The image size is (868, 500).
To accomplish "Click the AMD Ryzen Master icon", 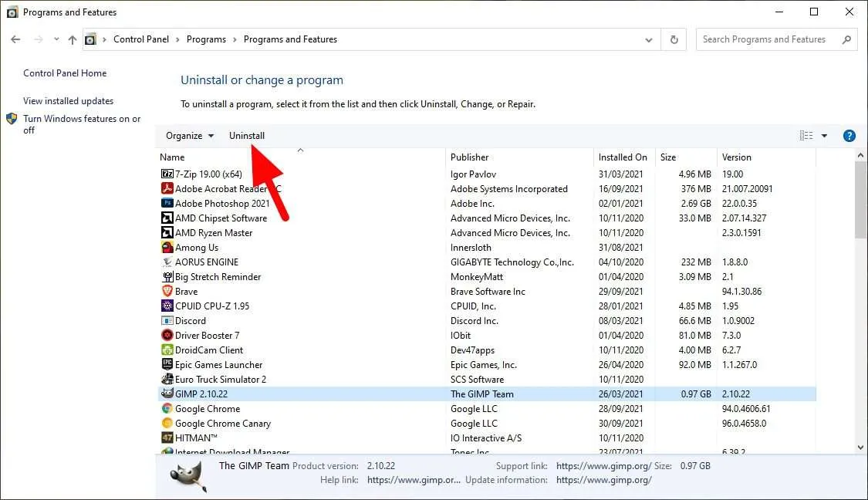I will 167,232.
